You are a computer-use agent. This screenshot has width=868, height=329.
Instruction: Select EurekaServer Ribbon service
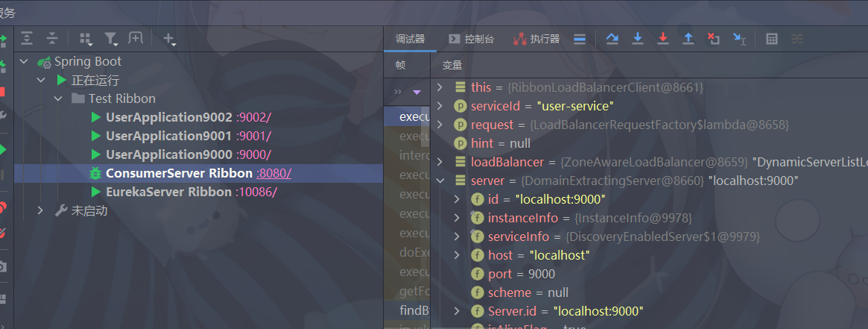click(168, 192)
